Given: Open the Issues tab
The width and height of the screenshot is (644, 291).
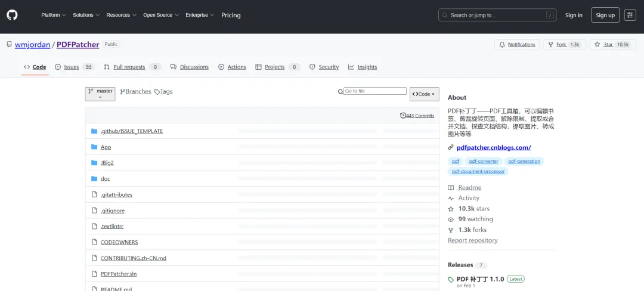Looking at the screenshot, I should (75, 67).
